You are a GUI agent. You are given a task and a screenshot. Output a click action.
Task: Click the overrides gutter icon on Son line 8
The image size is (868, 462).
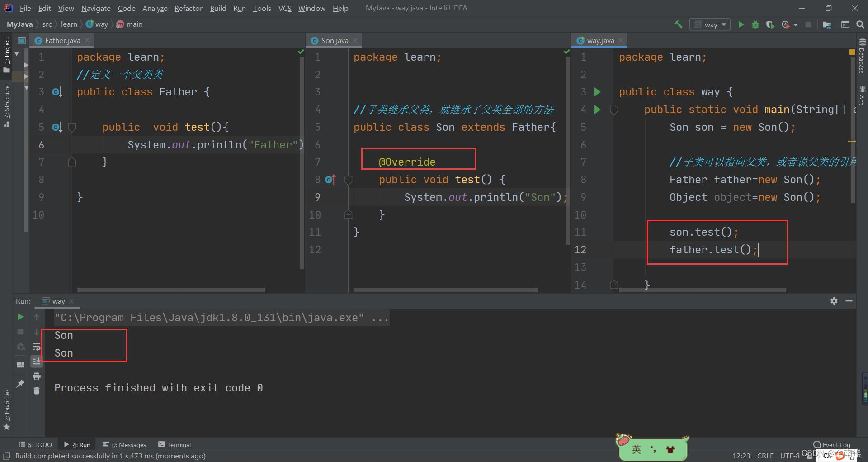(330, 180)
